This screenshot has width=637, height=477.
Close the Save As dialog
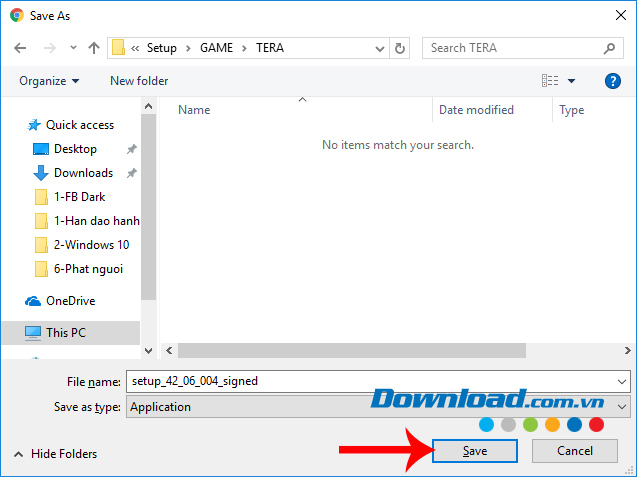620,15
